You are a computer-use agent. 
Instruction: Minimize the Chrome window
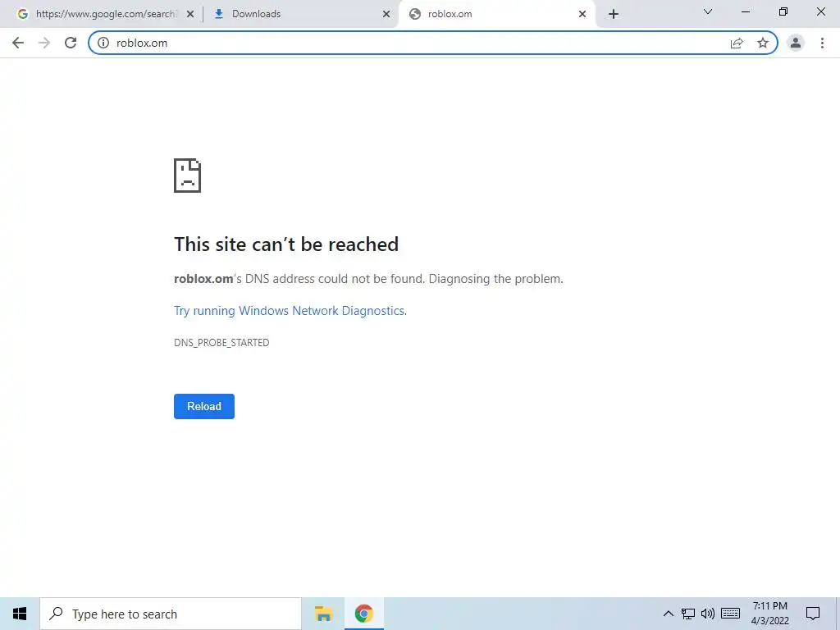[745, 11]
